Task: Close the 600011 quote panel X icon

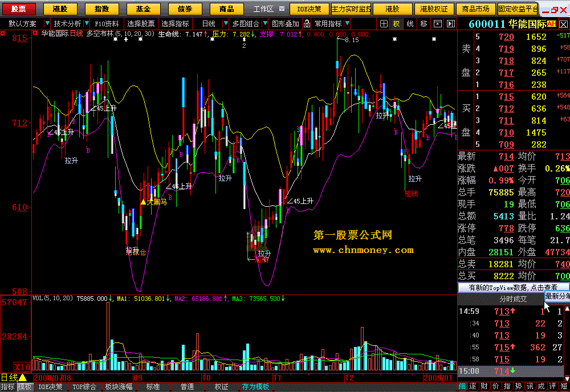Action: [x=563, y=24]
